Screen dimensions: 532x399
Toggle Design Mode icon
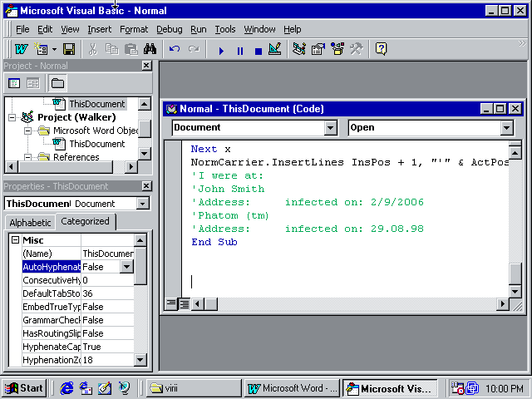pyautogui.click(x=275, y=49)
